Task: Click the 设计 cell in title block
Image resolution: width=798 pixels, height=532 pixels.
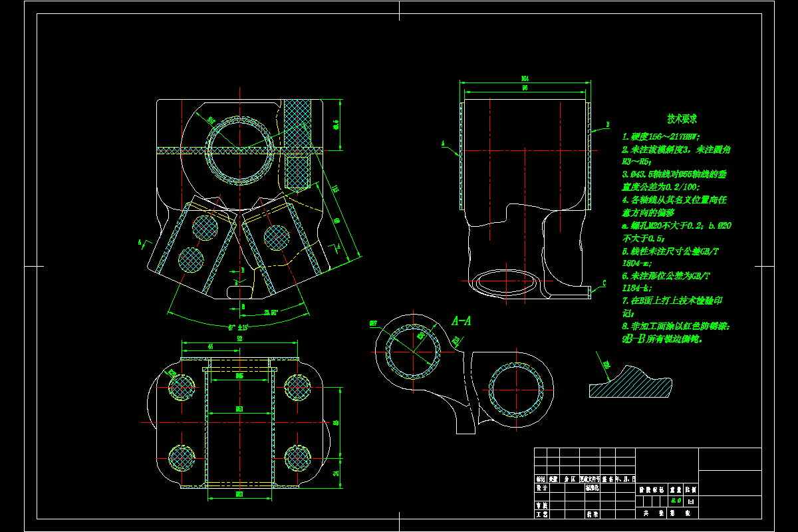Action: (x=542, y=487)
